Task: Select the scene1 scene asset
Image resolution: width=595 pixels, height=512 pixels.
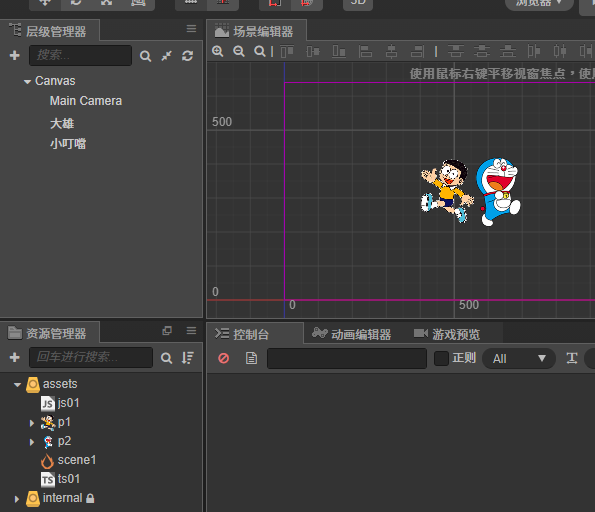Action: (x=77, y=460)
